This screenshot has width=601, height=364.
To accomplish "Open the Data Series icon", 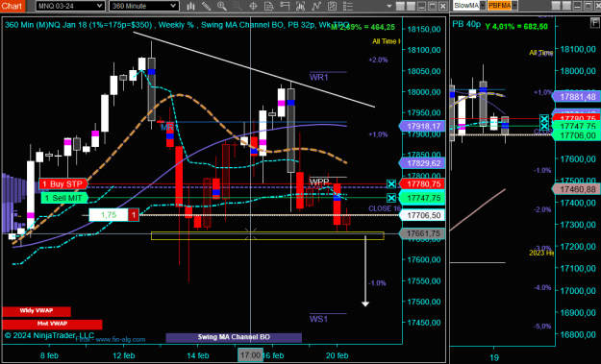I will point(300,6).
